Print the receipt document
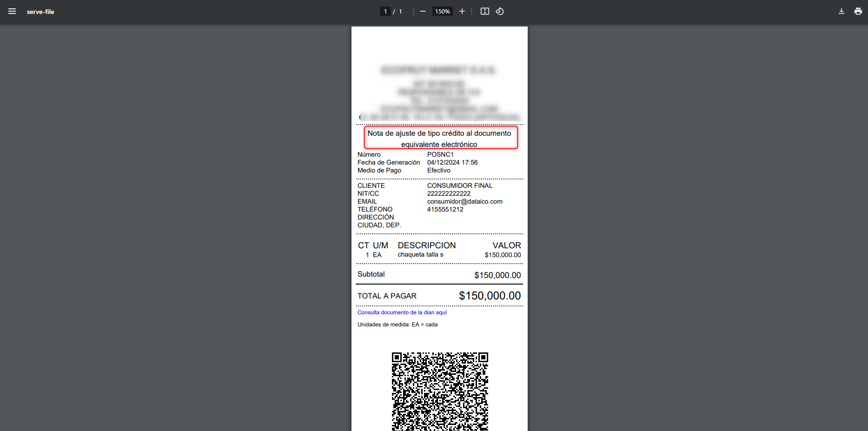This screenshot has width=868, height=431. (858, 12)
